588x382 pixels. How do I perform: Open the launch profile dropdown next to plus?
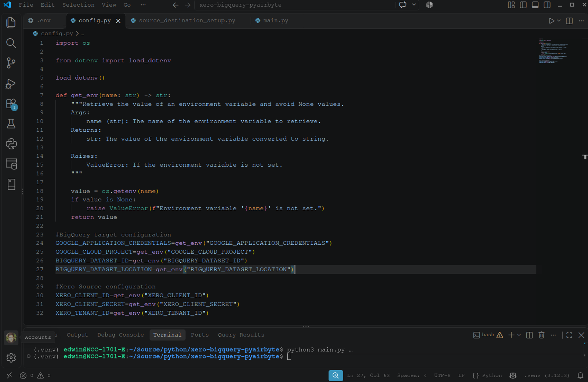click(x=519, y=335)
